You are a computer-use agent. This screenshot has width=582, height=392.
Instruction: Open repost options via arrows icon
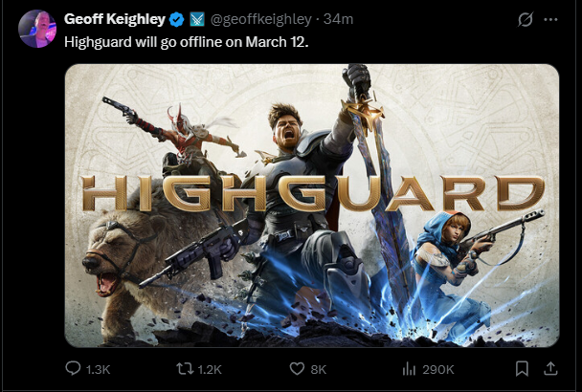[x=185, y=369]
